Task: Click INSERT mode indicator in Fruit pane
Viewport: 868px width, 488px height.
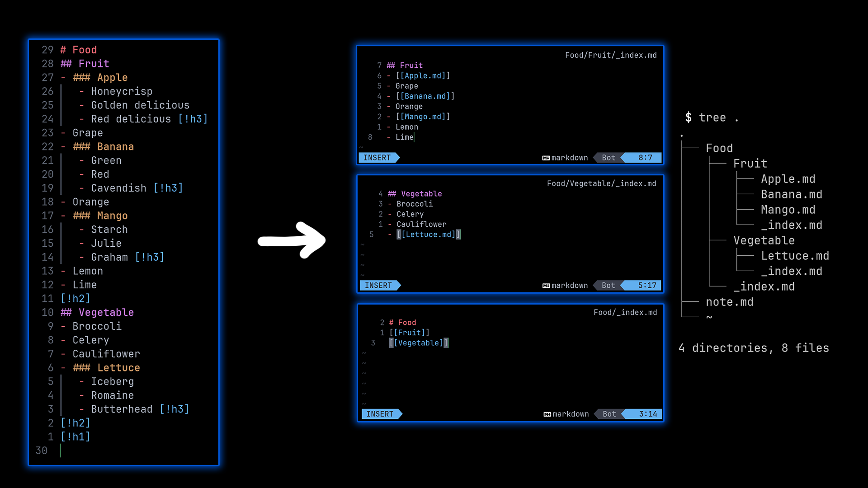Action: [377, 158]
